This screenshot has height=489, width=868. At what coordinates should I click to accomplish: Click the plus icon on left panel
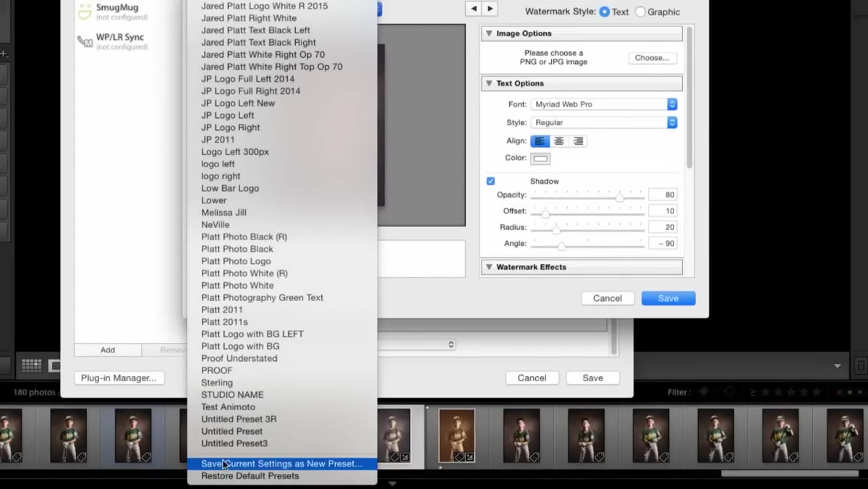[x=4, y=54]
